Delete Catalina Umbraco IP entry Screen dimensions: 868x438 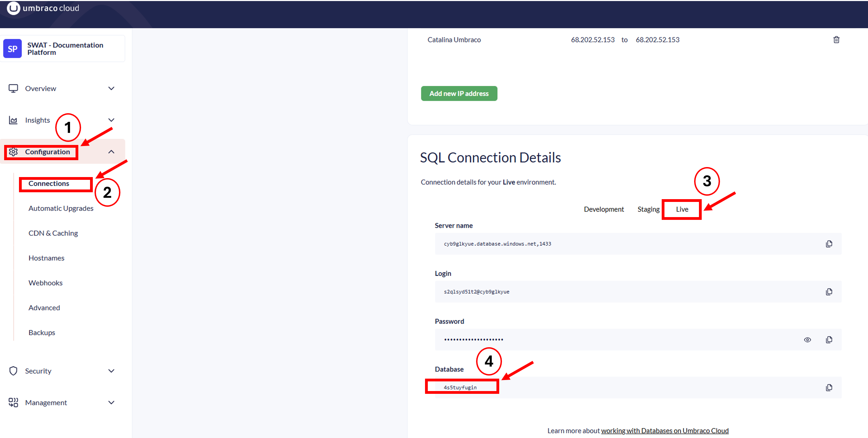(836, 40)
